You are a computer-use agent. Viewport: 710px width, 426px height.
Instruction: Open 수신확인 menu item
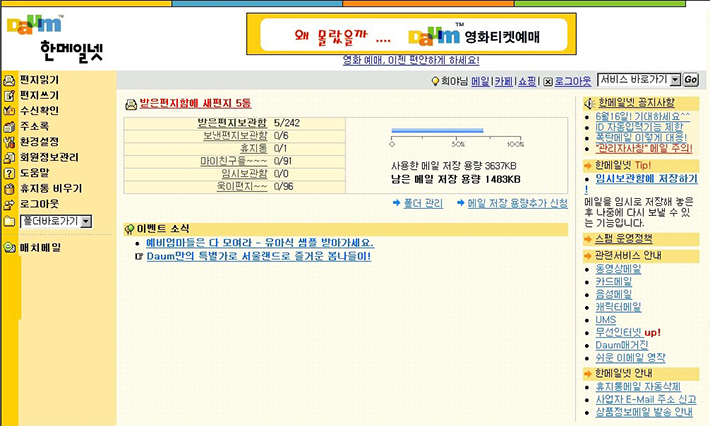[39, 110]
